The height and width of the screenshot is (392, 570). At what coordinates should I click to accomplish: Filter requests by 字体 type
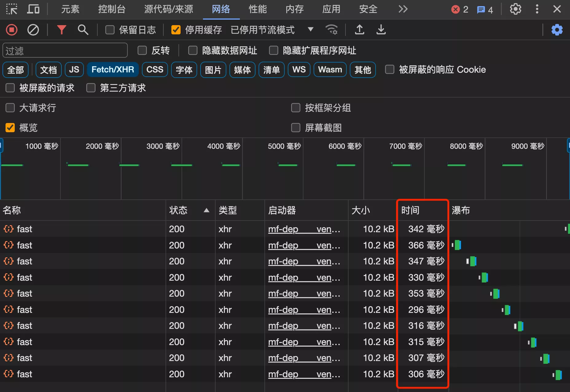184,70
